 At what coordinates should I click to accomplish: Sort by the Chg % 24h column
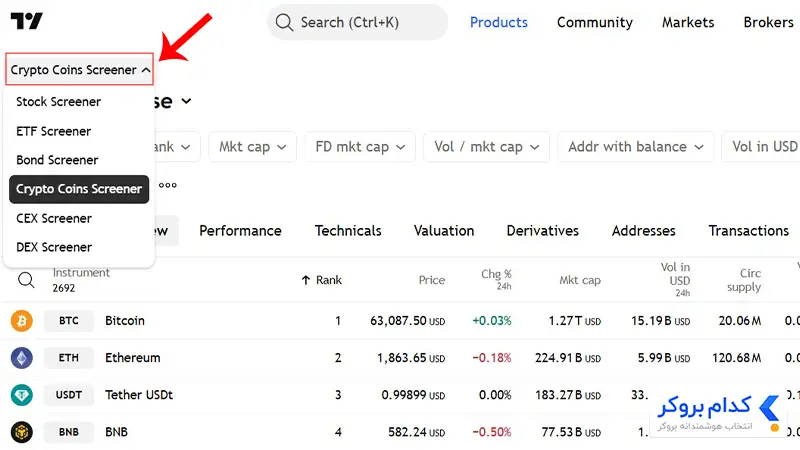pyautogui.click(x=496, y=279)
